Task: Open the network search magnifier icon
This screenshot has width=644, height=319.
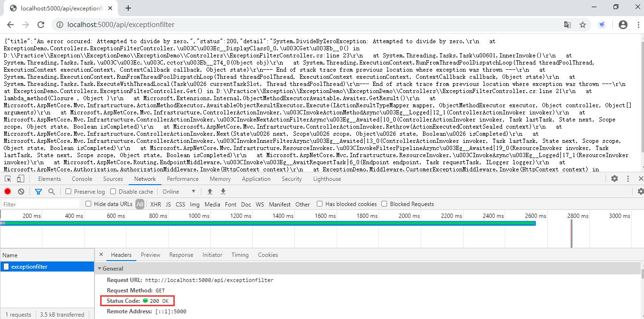Action: [x=51, y=191]
